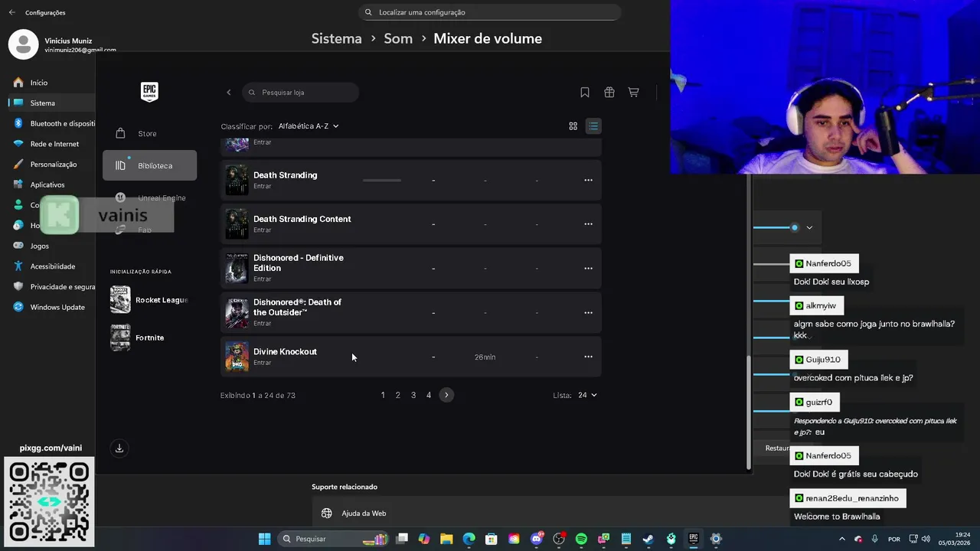This screenshot has width=980, height=551.
Task: Open the taskbar volume speaker icon
Action: tap(926, 539)
